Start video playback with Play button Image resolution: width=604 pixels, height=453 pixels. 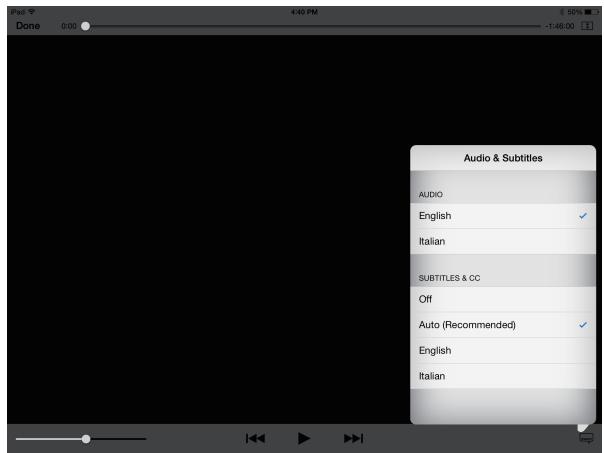point(304,438)
